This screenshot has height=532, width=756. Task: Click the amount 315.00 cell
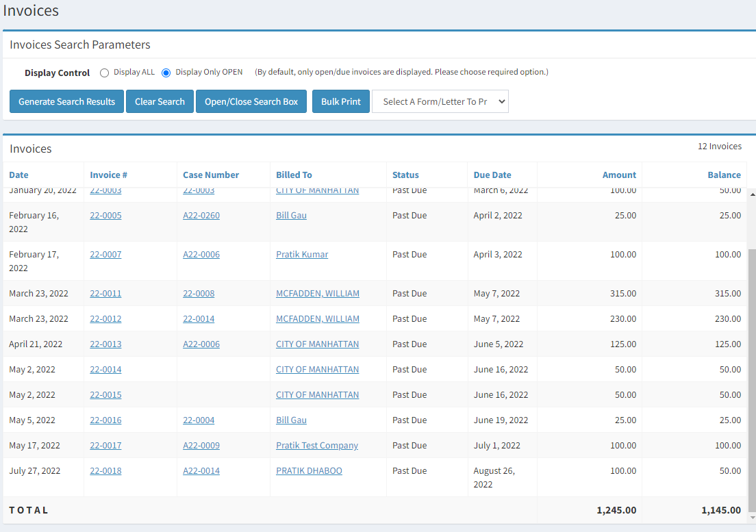(623, 294)
